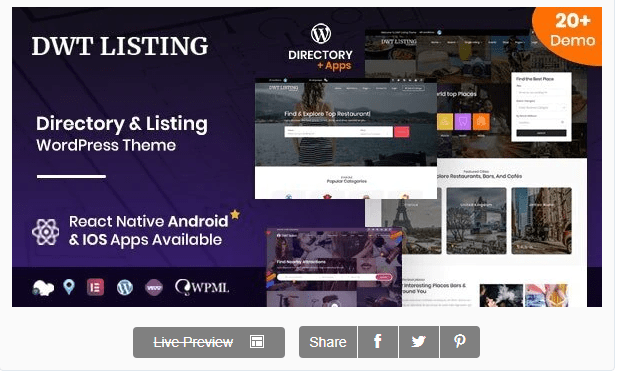This screenshot has height=380, width=625.
Task: Click the DWT LISTING title
Action: point(120,46)
